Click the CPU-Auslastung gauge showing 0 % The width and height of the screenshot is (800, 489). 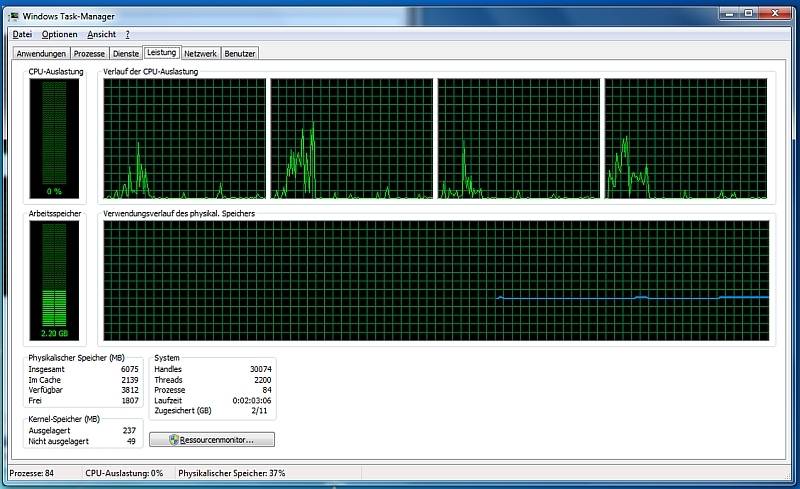coord(54,138)
